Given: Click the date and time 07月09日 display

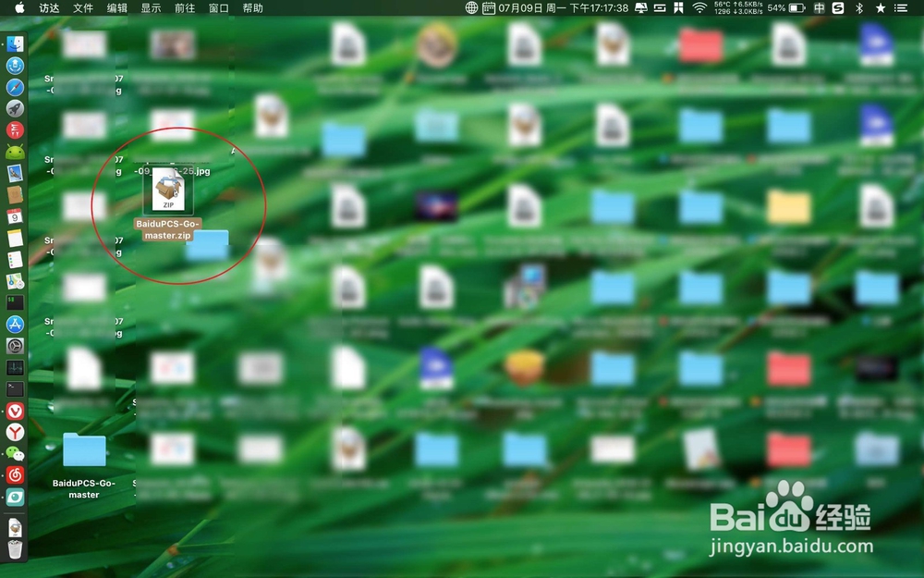Looking at the screenshot, I should point(564,7).
